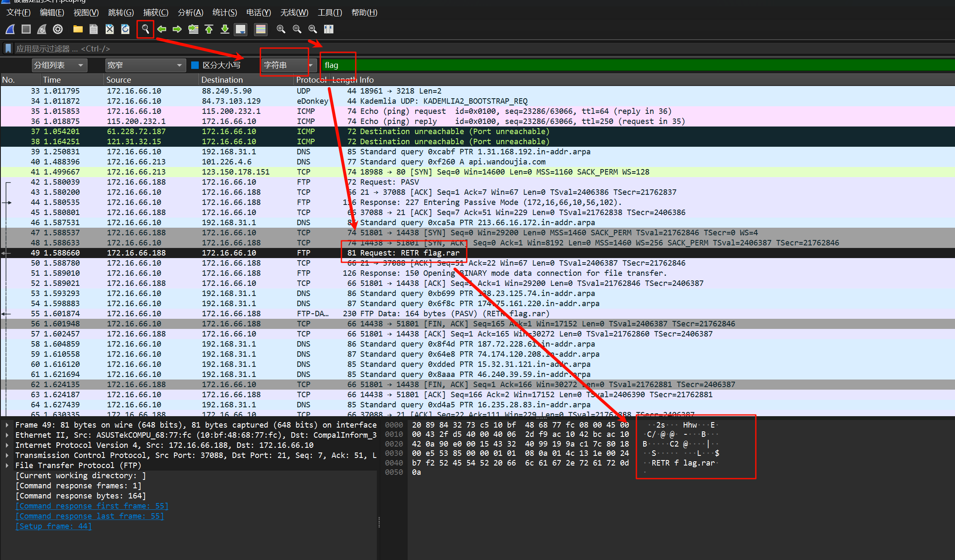Toggle the 区分大小写 case-sensitive checkbox

click(x=195, y=65)
